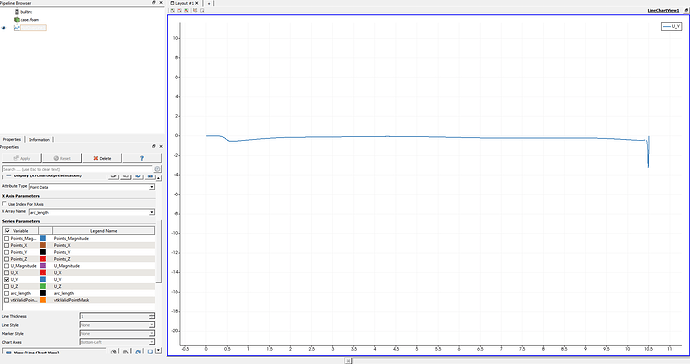The height and width of the screenshot is (364, 690).
Task: Undock the Properties panel
Action: pos(154,146)
